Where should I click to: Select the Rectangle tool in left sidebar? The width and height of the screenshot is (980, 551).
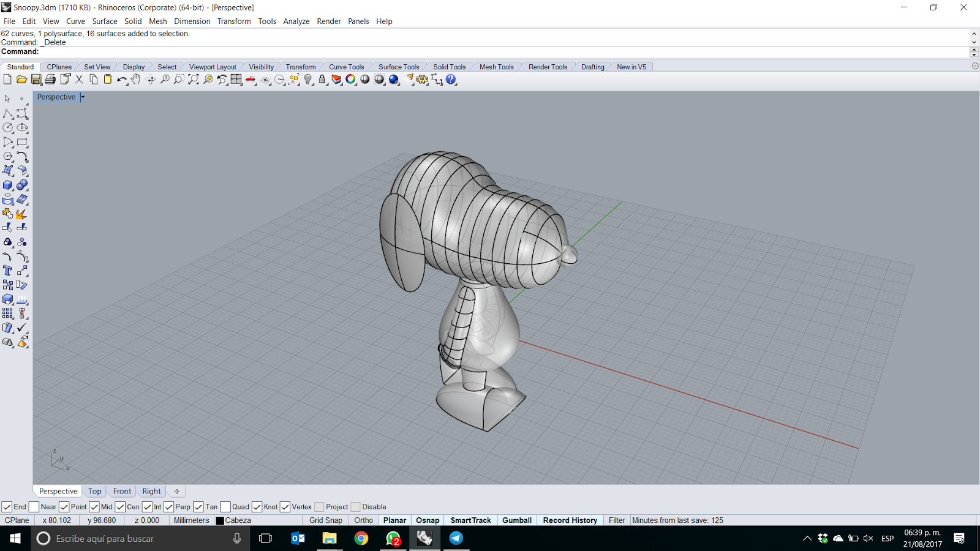click(22, 142)
